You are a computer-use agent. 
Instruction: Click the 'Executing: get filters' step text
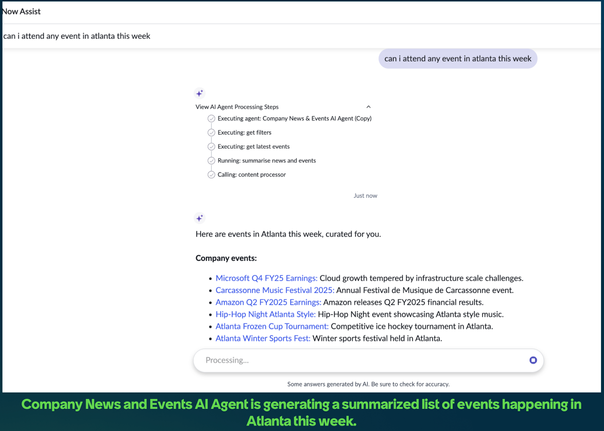coord(244,132)
